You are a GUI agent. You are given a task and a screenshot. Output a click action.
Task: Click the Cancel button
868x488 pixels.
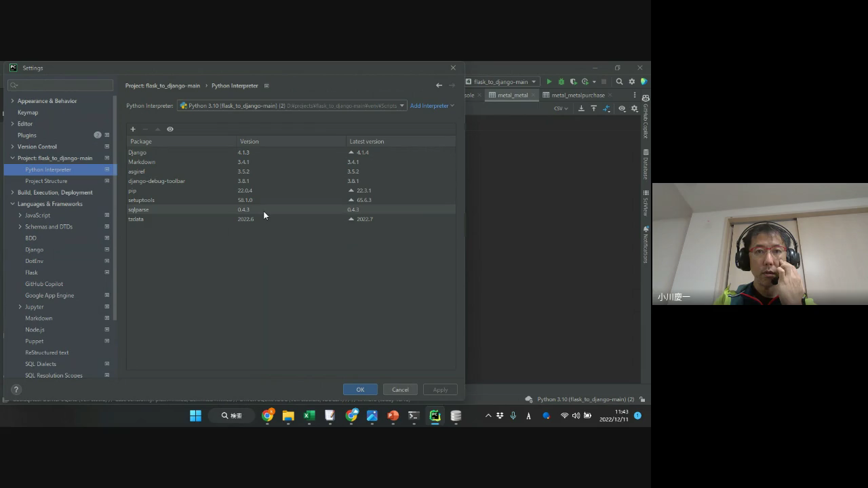pyautogui.click(x=400, y=389)
